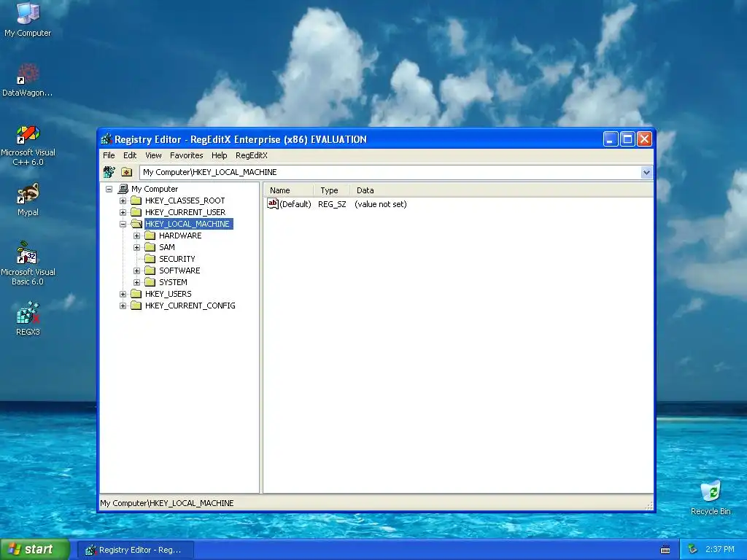Viewport: 747px width, 560px height.
Task: Click the SECURITY folder icon
Action: pos(150,259)
